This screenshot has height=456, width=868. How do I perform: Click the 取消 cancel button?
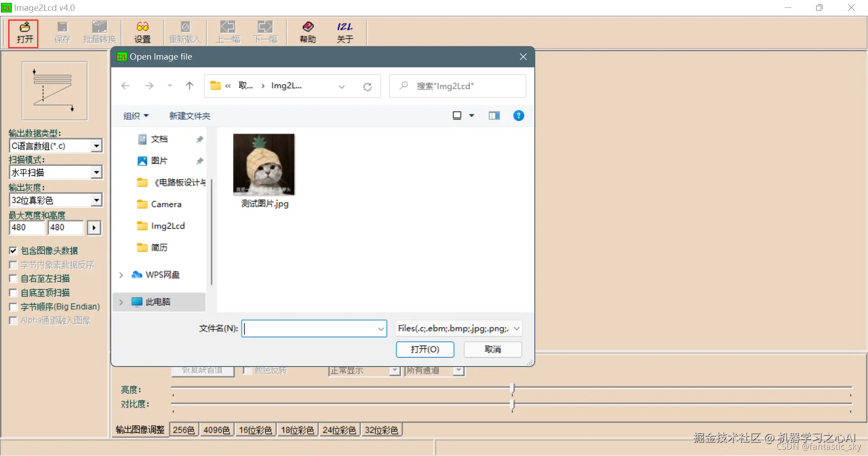click(x=493, y=349)
